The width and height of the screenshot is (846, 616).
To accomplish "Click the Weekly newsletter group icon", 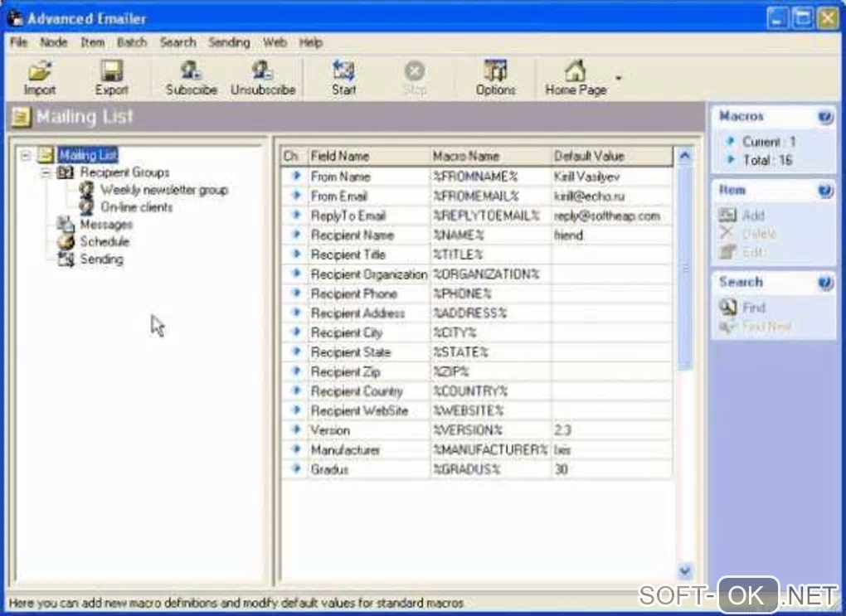I will pyautogui.click(x=86, y=189).
